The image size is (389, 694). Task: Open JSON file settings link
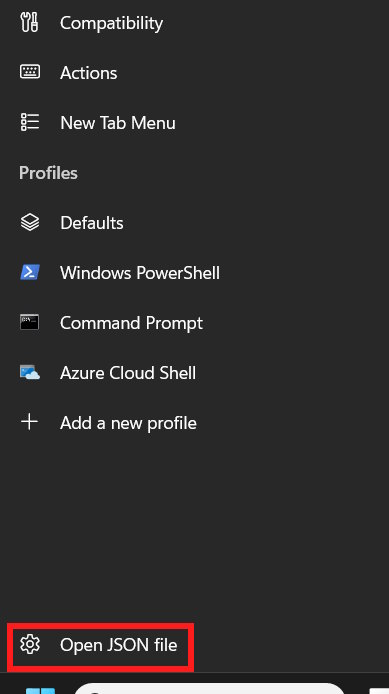[x=119, y=645]
